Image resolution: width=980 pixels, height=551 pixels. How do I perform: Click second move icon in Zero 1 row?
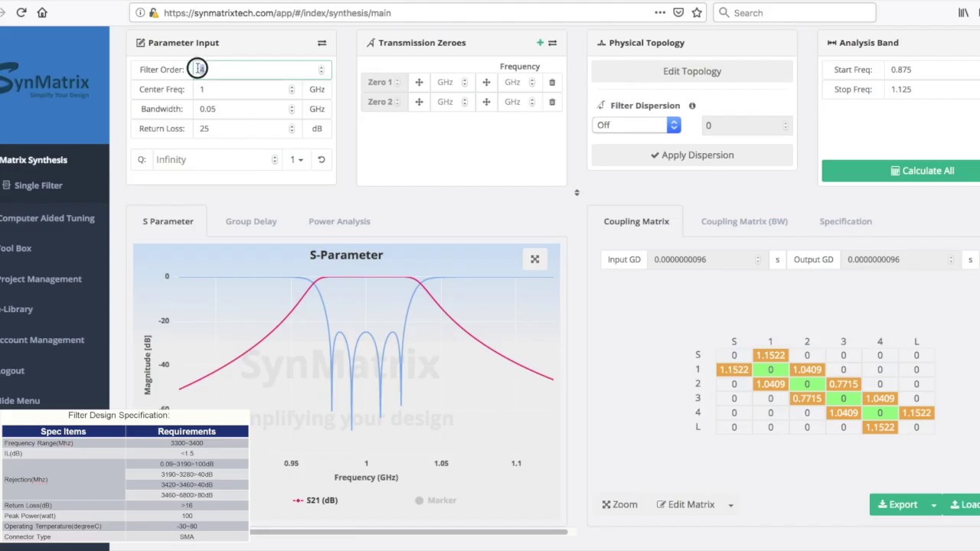tap(486, 82)
